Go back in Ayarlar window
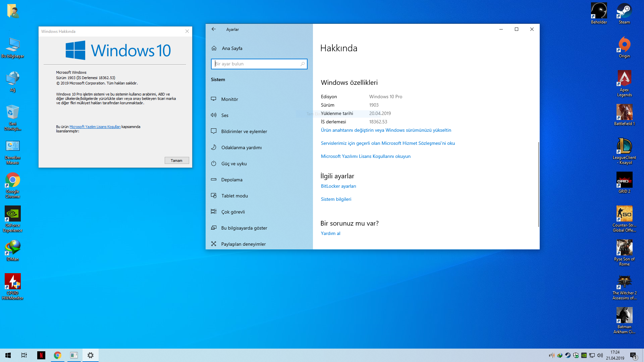This screenshot has height=362, width=644. pyautogui.click(x=214, y=29)
